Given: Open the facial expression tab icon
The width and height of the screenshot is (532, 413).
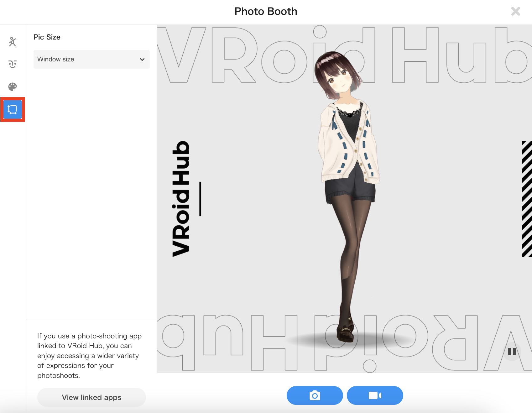Looking at the screenshot, I should pyautogui.click(x=13, y=64).
